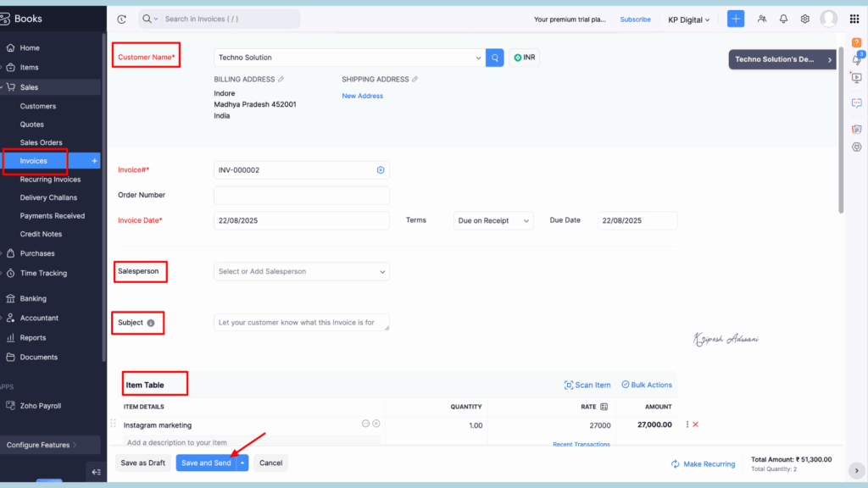
Task: Open settings gear in top bar
Action: point(805,19)
